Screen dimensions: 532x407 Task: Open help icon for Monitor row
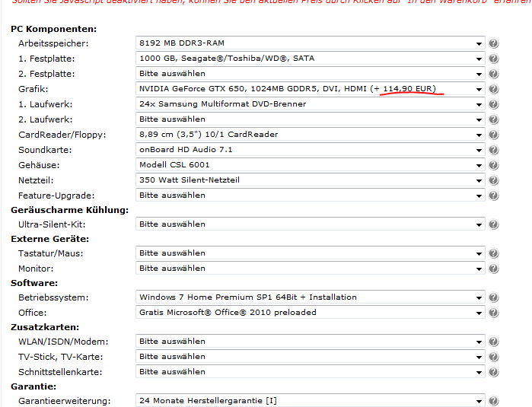click(494, 269)
